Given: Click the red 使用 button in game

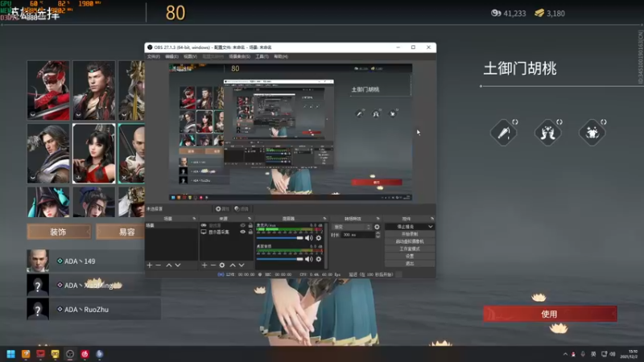Looking at the screenshot, I should [x=550, y=314].
